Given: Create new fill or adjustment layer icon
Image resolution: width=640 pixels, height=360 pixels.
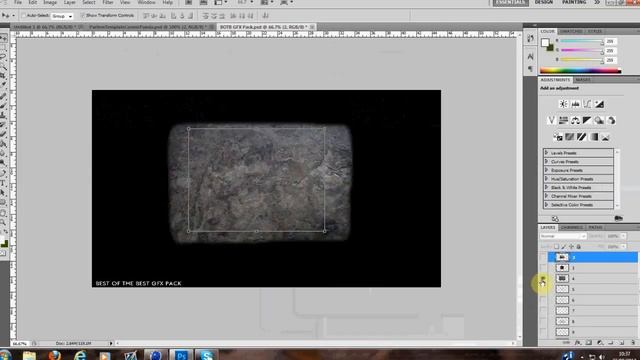Looking at the screenshot, I should [600, 343].
